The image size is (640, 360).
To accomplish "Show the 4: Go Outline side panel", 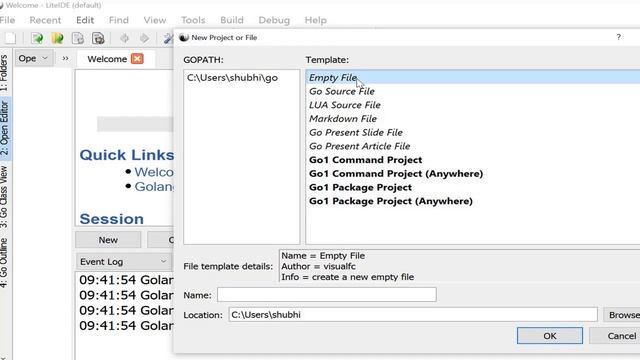I will [4, 263].
